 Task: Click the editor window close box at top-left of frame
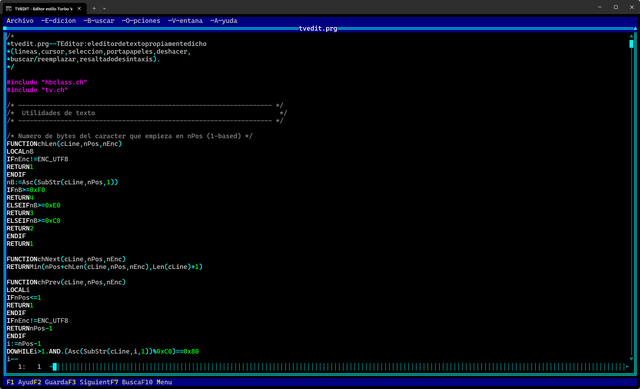click(5, 29)
